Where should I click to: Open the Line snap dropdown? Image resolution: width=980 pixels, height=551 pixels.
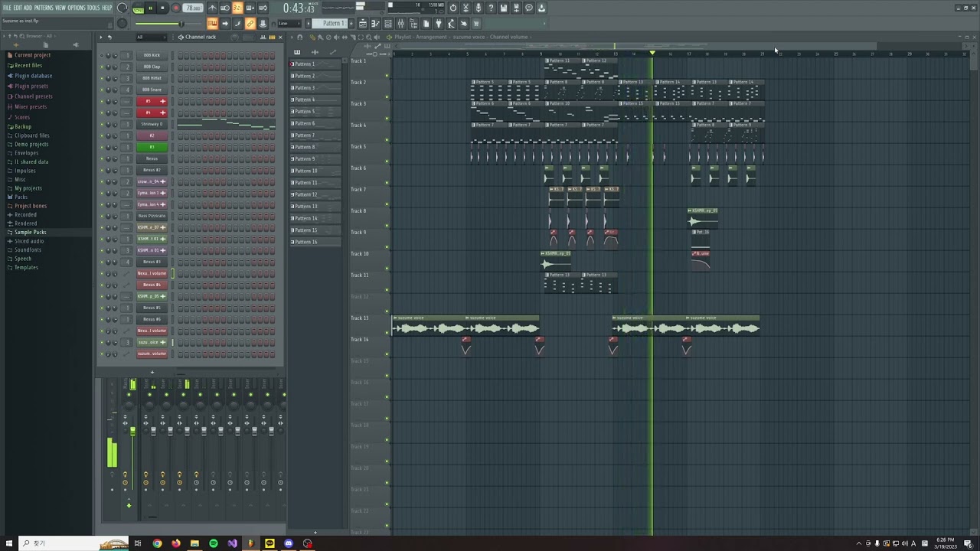(x=289, y=24)
